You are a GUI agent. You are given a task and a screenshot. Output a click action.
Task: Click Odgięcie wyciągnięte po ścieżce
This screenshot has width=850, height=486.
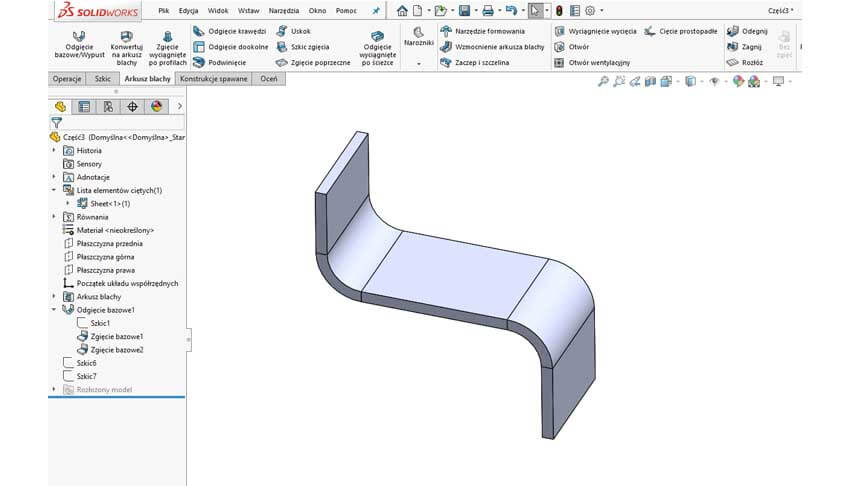tap(377, 47)
